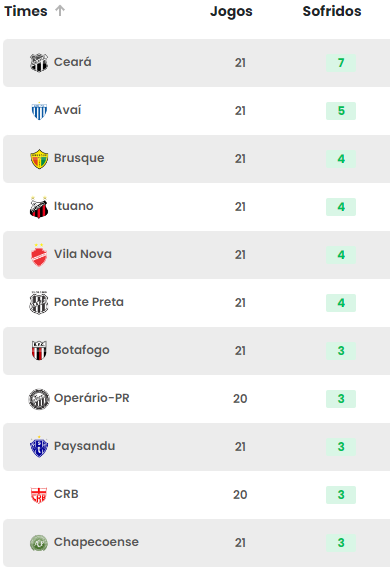390x570 pixels.
Task: Select Ceará's green Sofridos value 7
Action: (x=341, y=63)
